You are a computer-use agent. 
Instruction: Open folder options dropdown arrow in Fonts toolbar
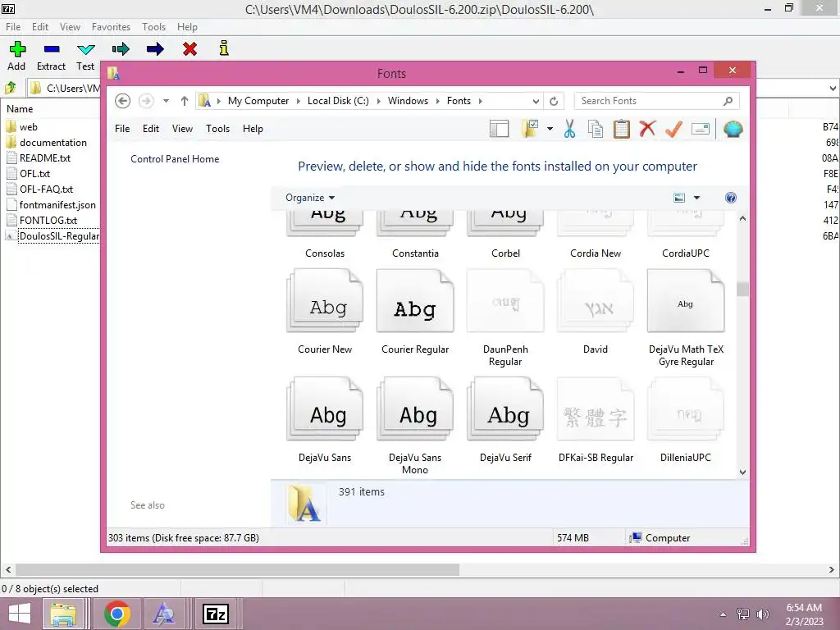(550, 129)
